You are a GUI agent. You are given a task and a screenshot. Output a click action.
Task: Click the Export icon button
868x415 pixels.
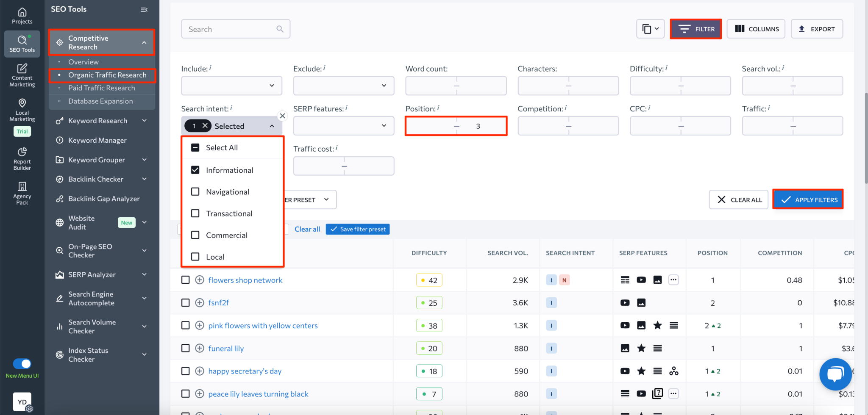click(816, 28)
